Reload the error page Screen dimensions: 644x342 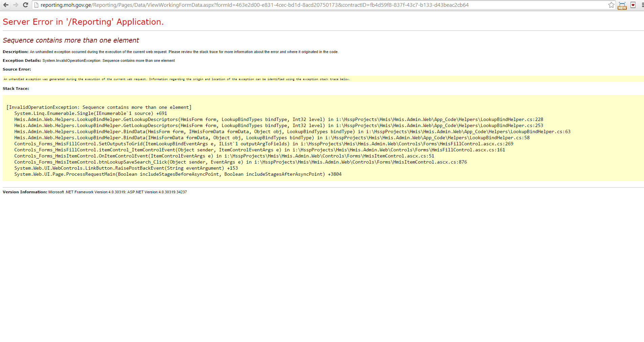[25, 5]
